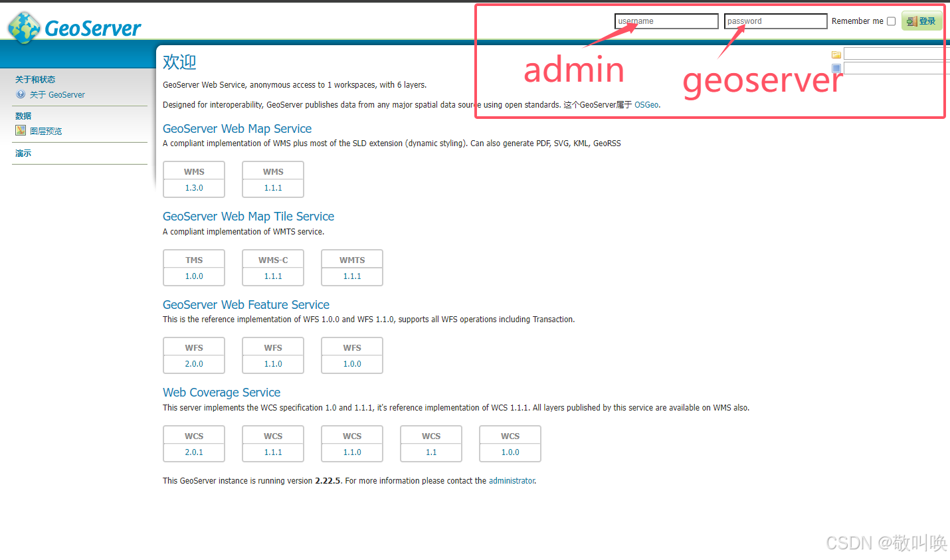Click inside the password input field

point(775,21)
